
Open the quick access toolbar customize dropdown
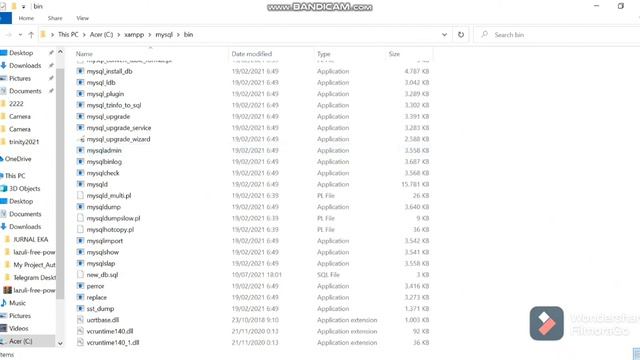pos(24,7)
